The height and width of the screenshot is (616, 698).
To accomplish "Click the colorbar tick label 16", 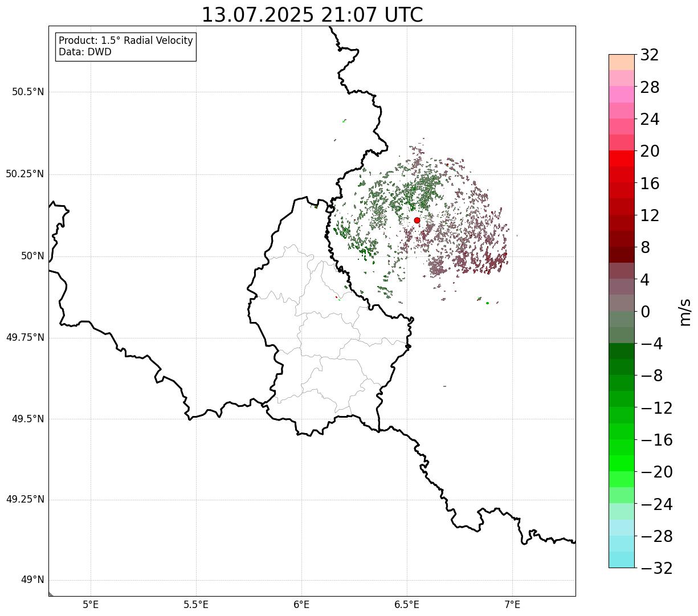I will (650, 183).
